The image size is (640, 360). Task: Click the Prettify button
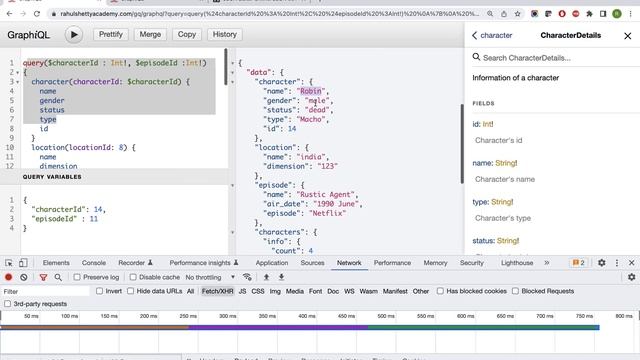(111, 35)
